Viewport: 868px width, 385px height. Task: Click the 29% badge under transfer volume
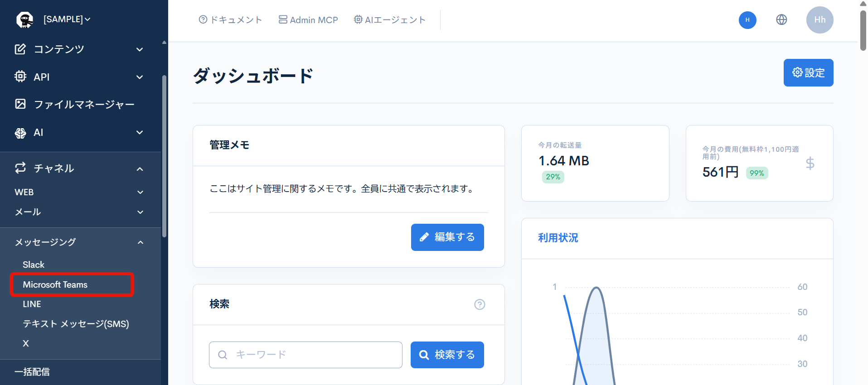[553, 177]
